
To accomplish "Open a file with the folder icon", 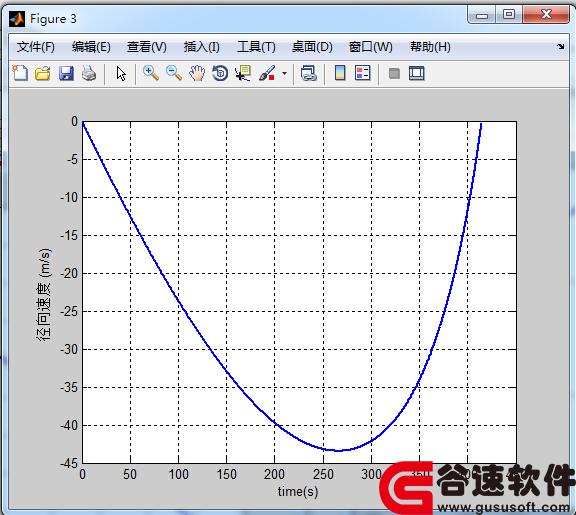I will [x=43, y=73].
